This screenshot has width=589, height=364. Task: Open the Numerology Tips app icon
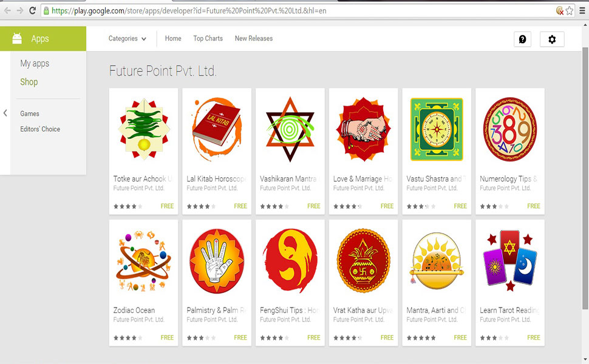pyautogui.click(x=509, y=129)
